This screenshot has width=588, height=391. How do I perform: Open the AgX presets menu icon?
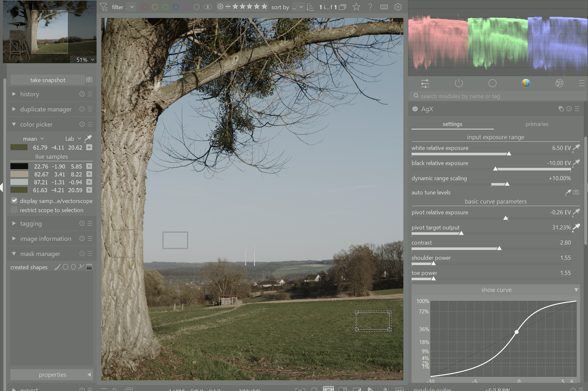tap(577, 109)
